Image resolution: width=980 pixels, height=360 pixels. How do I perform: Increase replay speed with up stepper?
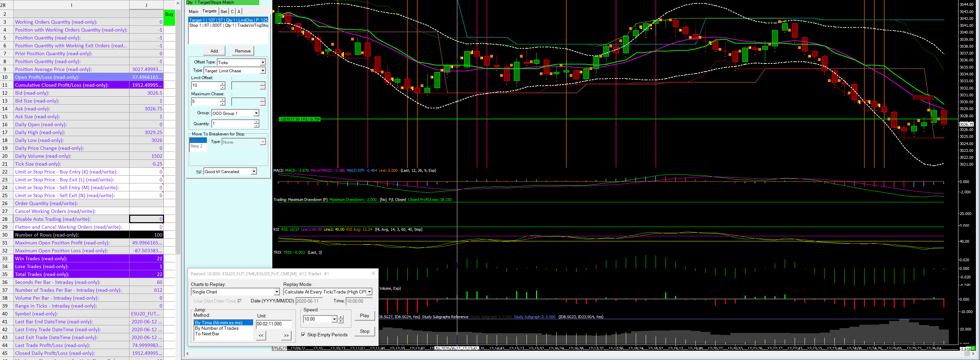tap(341, 317)
